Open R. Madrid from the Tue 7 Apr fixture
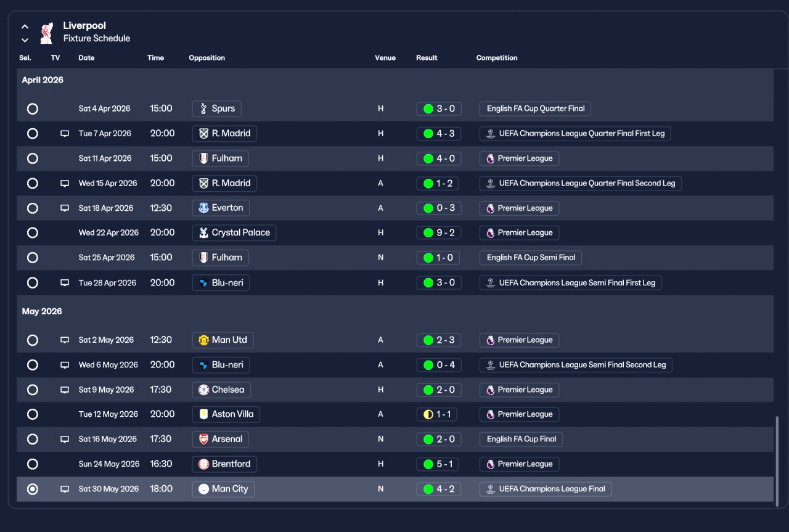The image size is (789, 532). click(224, 134)
